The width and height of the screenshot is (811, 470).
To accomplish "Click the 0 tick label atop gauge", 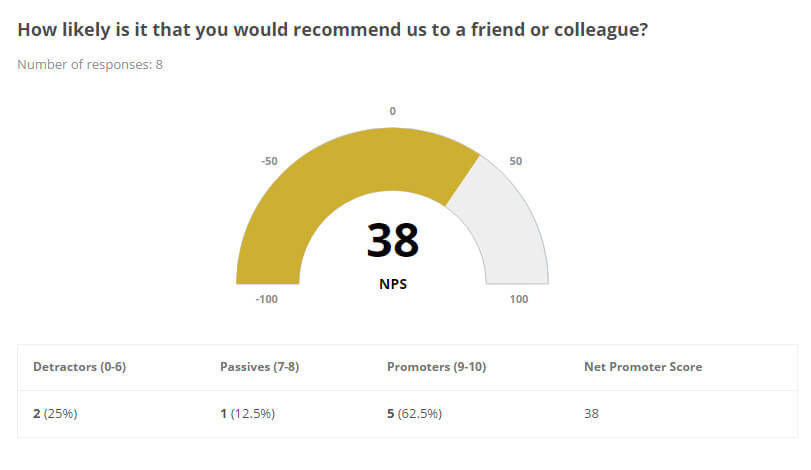I will coord(392,111).
